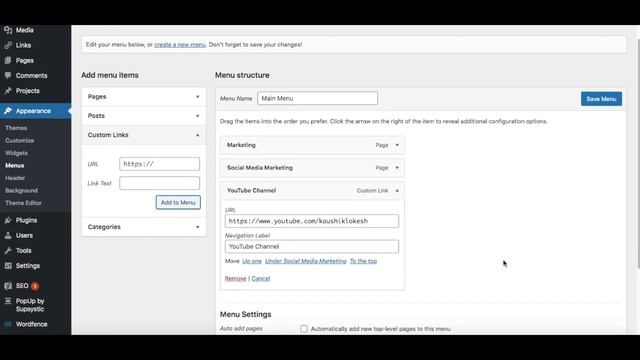The width and height of the screenshot is (640, 360).
Task: Click the Up one move link
Action: point(252,261)
